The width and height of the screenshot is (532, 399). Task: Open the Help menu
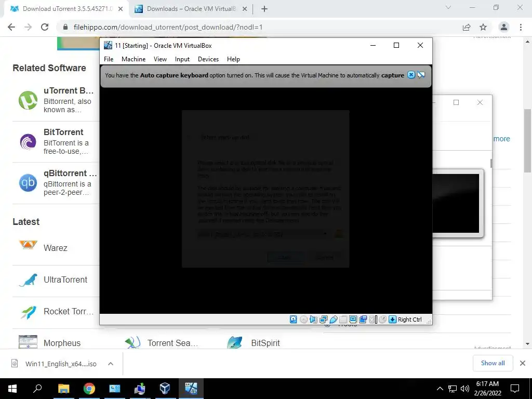233,59
